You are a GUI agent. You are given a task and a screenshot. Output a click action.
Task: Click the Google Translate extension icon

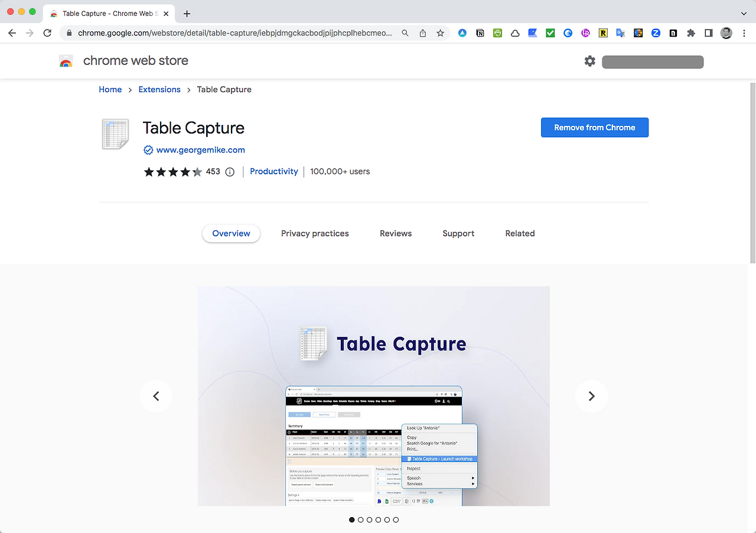click(x=620, y=33)
